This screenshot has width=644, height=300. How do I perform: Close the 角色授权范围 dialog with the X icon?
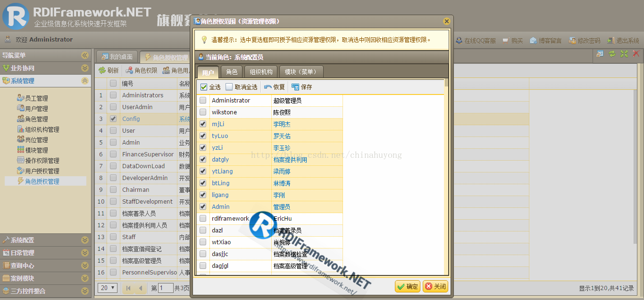[447, 21]
